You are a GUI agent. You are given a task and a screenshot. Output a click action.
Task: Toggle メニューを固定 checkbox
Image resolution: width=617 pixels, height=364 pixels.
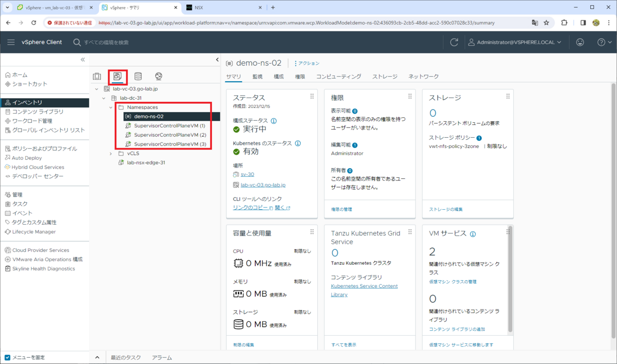(8, 357)
